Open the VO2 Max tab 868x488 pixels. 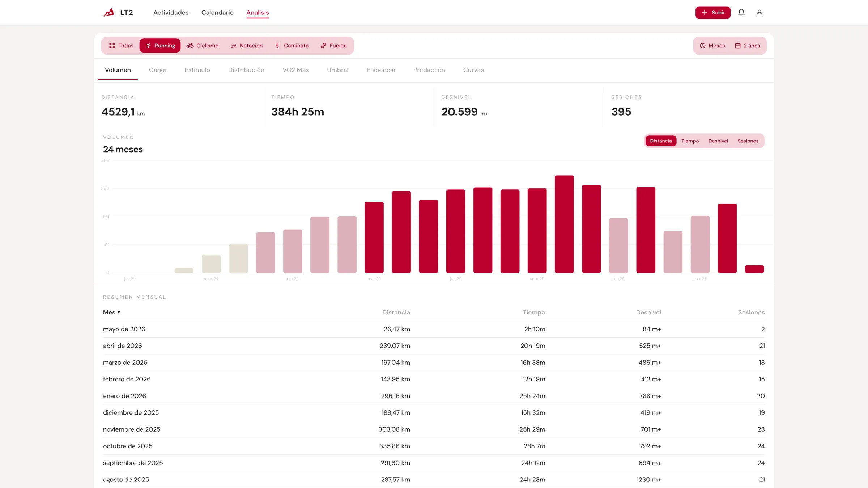coord(295,70)
